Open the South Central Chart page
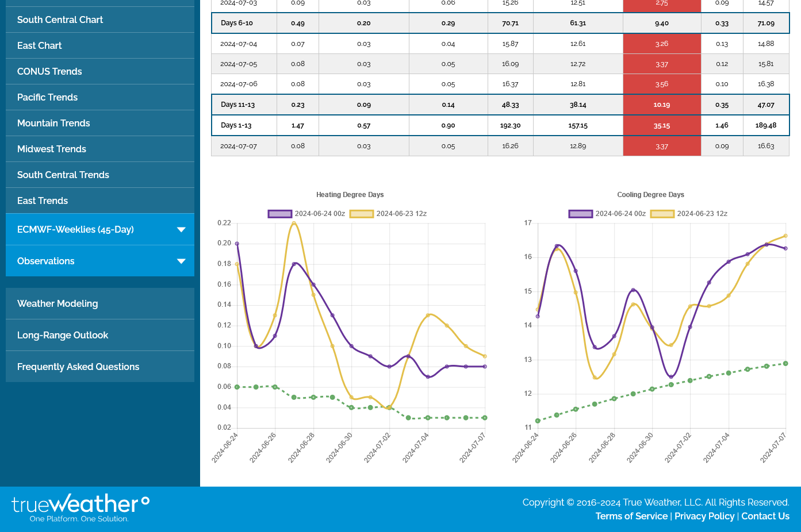 pos(60,20)
